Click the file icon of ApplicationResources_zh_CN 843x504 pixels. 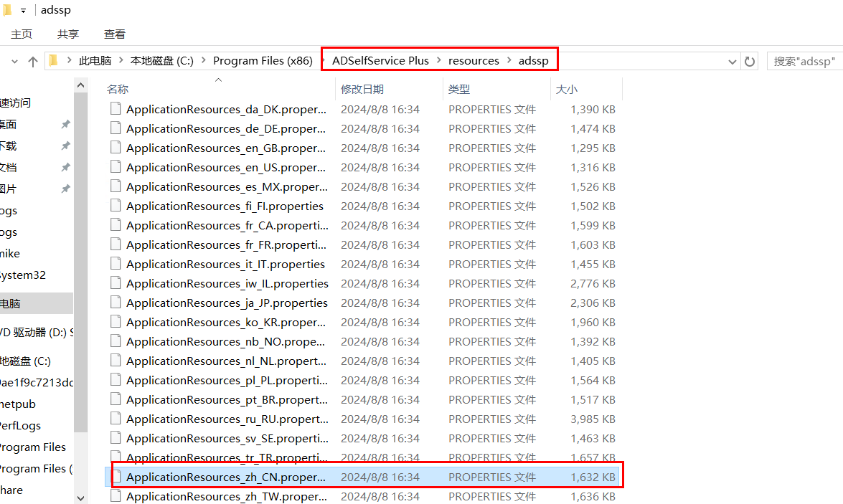[117, 477]
